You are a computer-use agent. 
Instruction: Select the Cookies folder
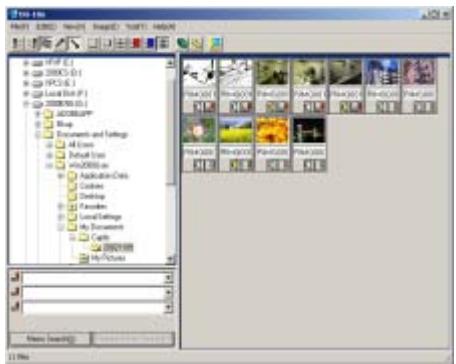click(x=92, y=186)
